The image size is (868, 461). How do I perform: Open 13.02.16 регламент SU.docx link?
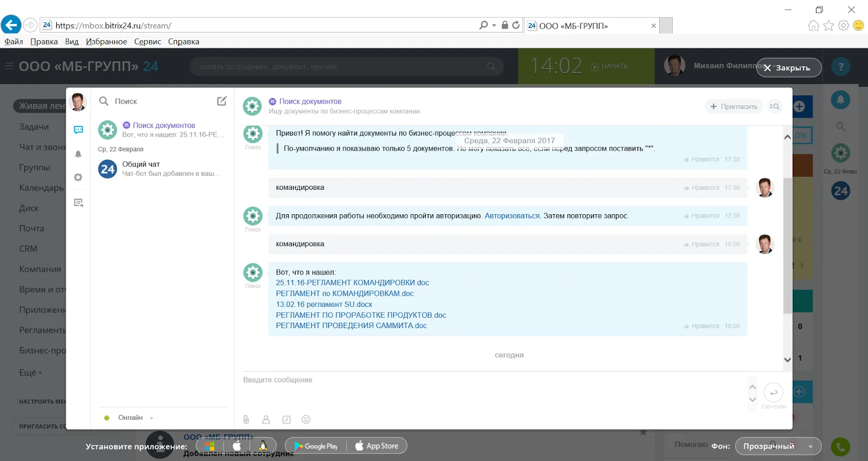point(324,304)
